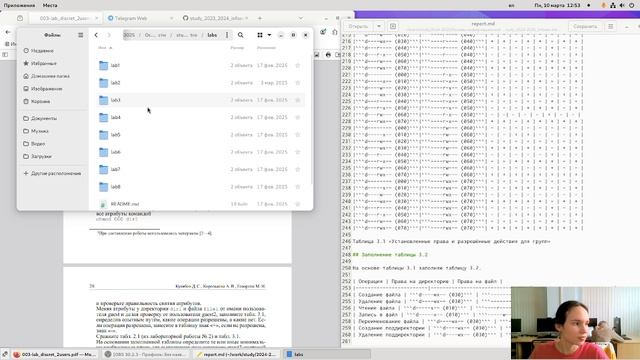
Task: Star the lab8 folder
Action: pos(298,187)
